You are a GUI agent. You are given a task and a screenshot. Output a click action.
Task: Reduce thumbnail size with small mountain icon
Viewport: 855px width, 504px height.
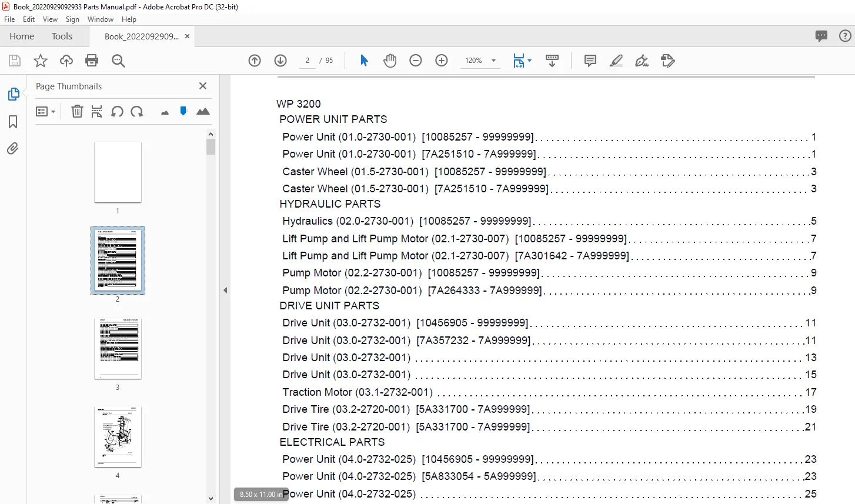point(165,112)
